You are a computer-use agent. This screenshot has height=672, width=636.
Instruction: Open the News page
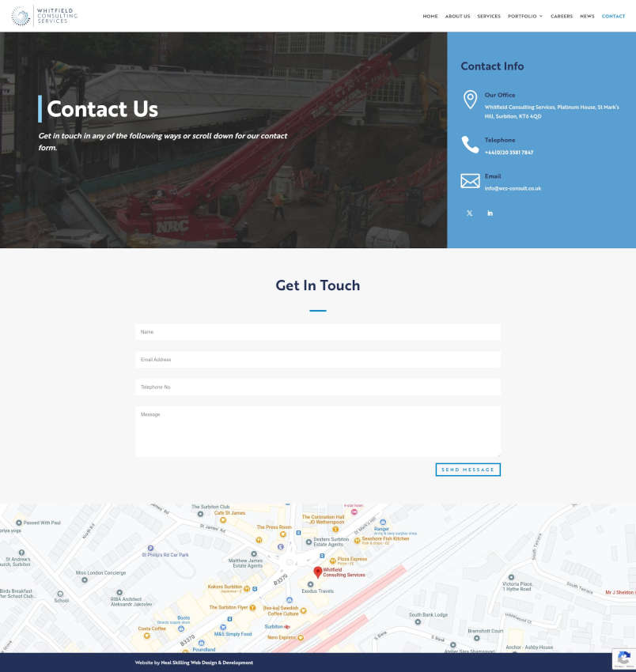[x=587, y=17]
